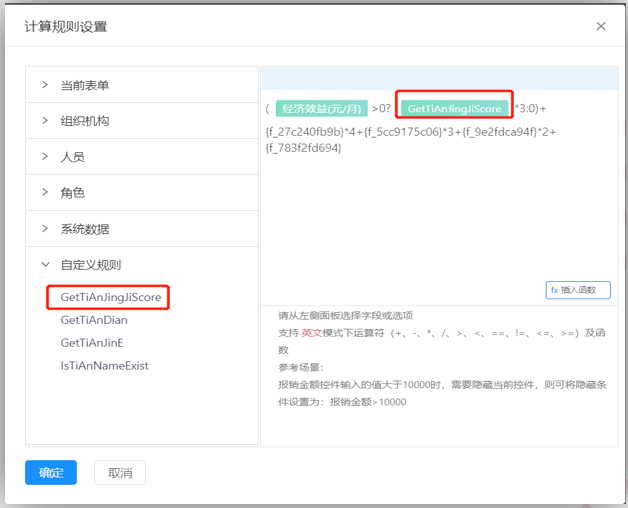Click the red 英文 text in help notes
Screen dimensions: 628x508
(x=312, y=332)
